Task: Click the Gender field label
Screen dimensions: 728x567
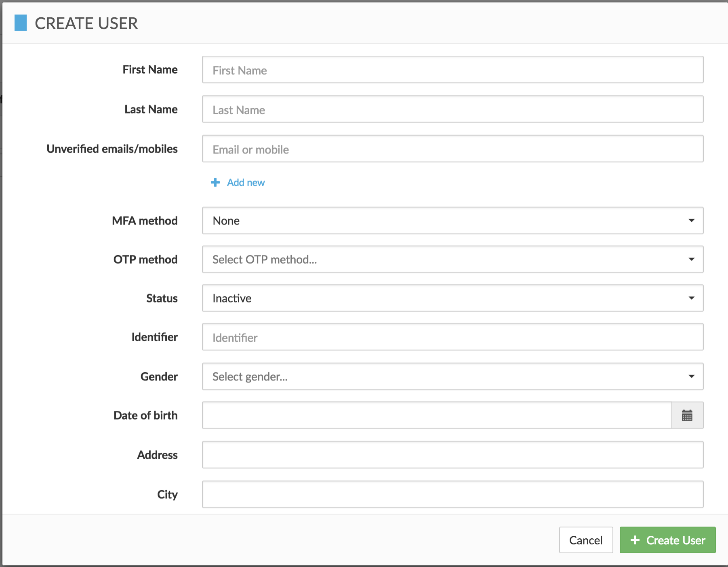Action: (159, 377)
